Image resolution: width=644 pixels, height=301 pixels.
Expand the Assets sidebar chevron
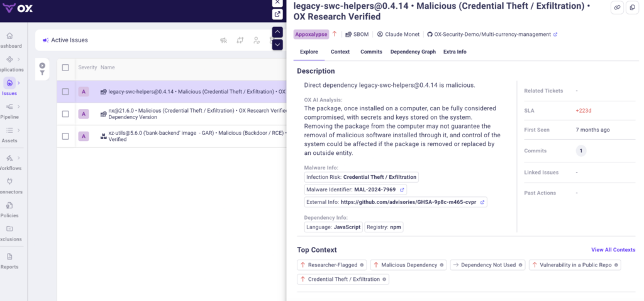tap(19, 130)
